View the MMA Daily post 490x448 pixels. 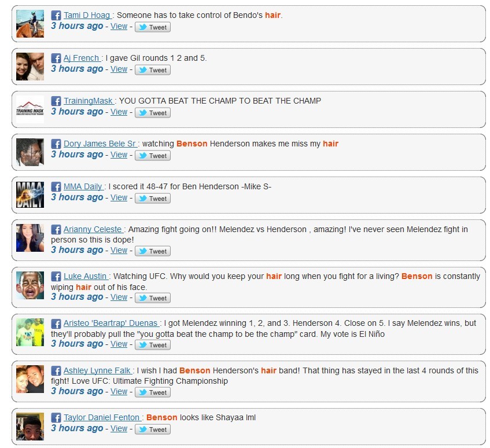tap(119, 197)
